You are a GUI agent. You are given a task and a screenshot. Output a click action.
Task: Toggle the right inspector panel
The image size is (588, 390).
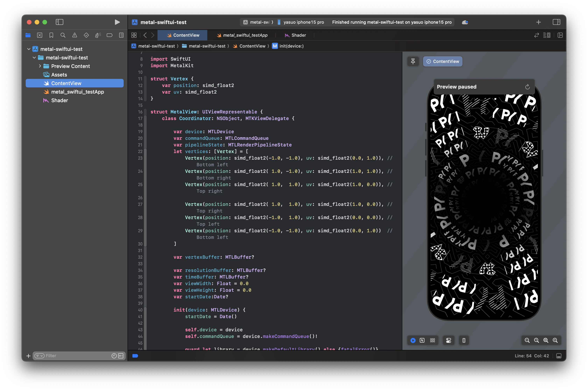556,22
